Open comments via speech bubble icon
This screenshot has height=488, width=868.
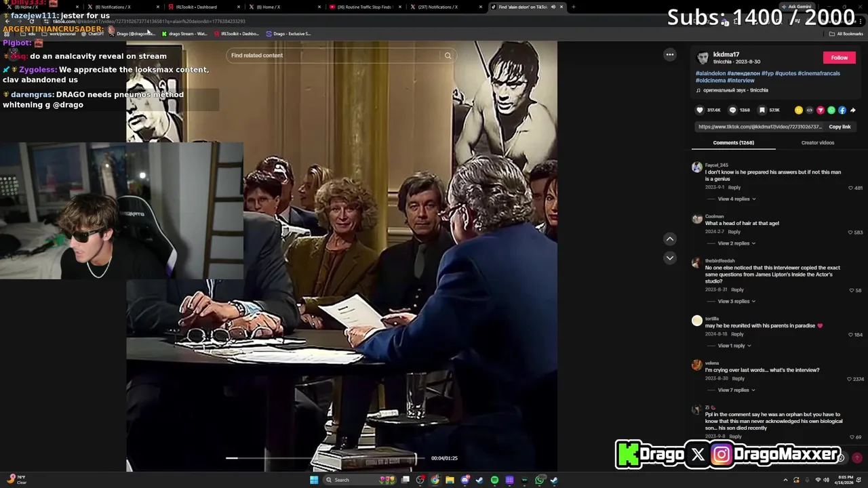732,110
